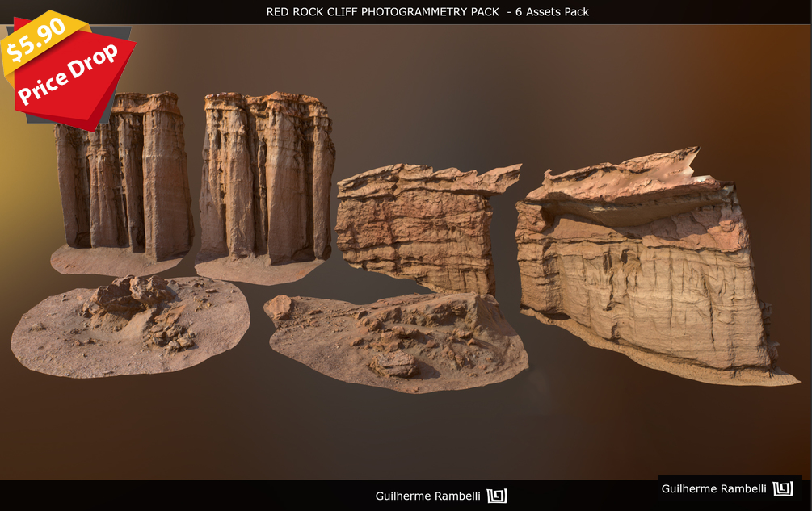This screenshot has width=812, height=511.
Task: Select the second tall rock pillar asset
Action: (x=265, y=187)
